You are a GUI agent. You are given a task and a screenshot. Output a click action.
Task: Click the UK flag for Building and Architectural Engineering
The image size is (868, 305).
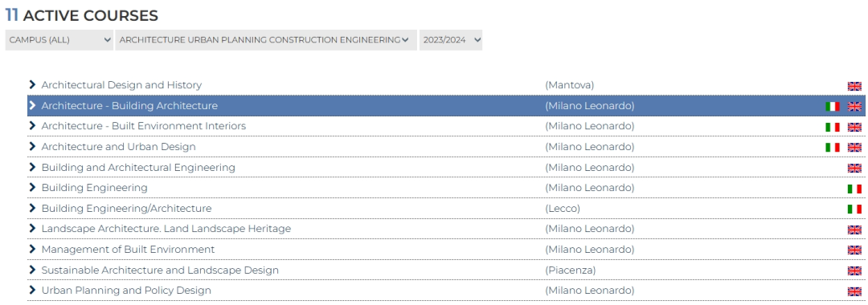point(854,168)
